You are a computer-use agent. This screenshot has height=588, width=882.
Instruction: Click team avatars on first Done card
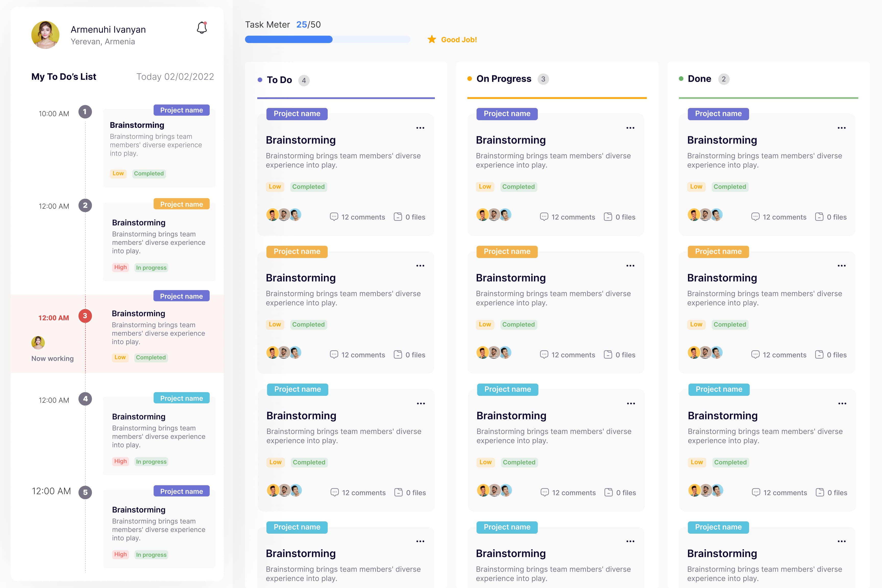[x=705, y=215]
